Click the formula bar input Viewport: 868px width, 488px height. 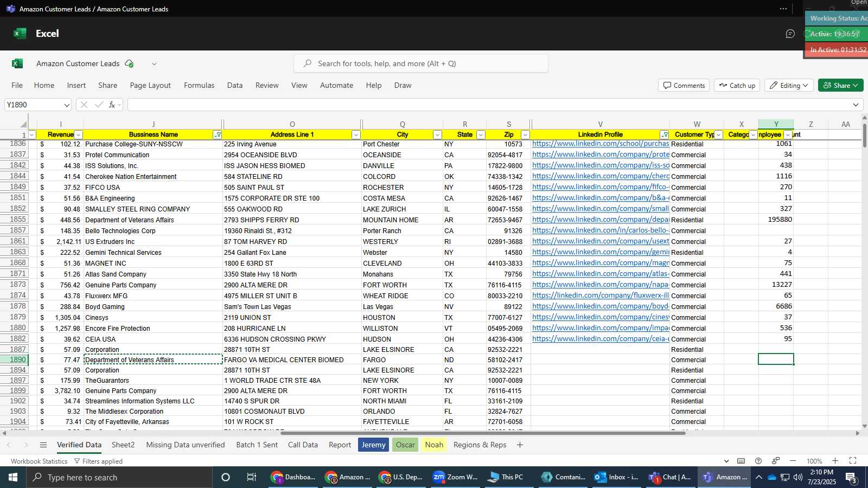[x=488, y=105]
